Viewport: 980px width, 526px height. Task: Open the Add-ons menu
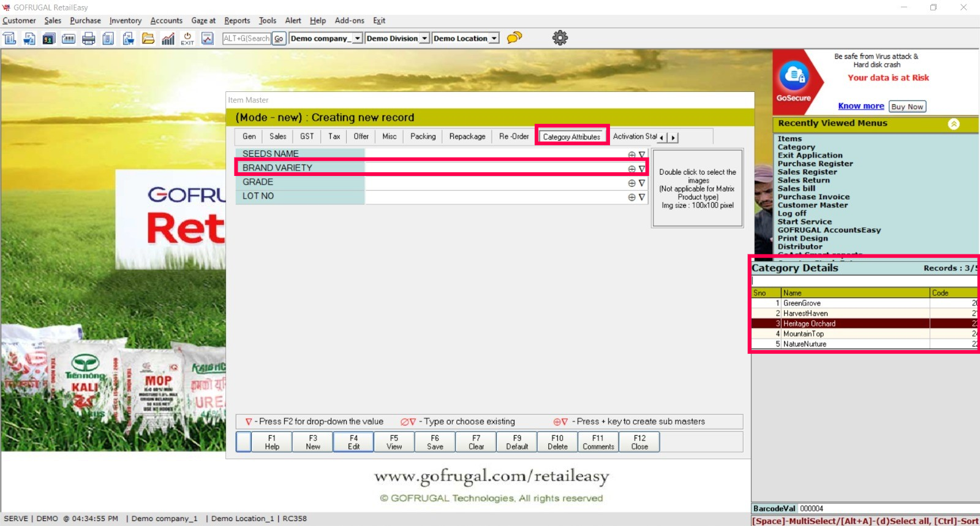(350, 20)
